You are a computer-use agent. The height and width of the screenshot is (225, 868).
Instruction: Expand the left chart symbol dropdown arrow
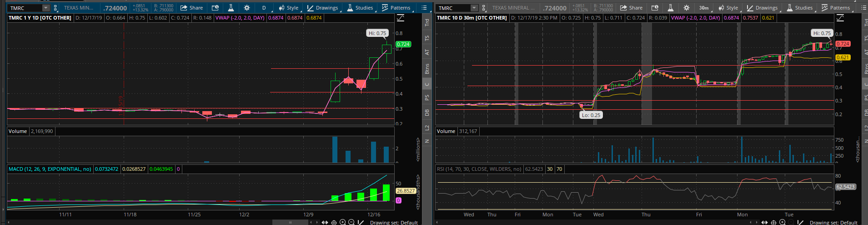[x=45, y=8]
